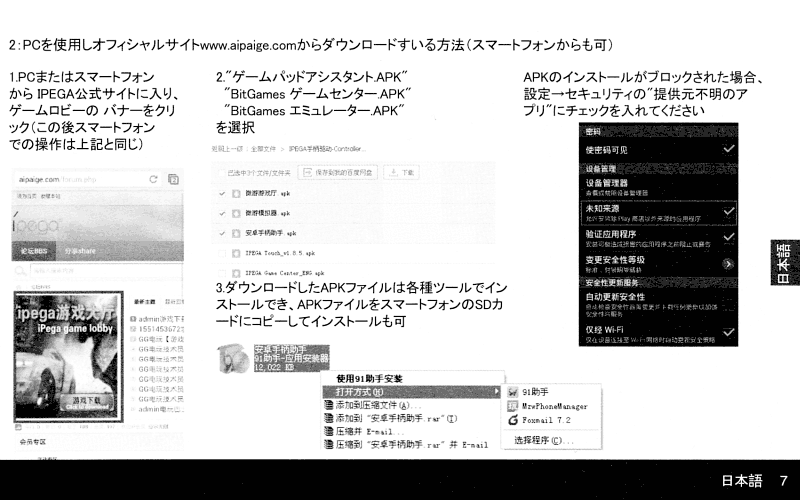Expand the 打开方式(H) submenu arrow

tap(496, 391)
